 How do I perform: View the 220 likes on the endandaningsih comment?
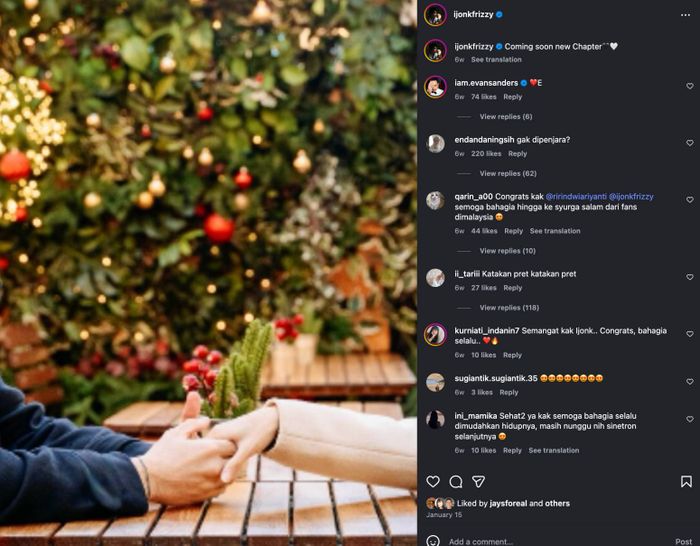point(486,154)
